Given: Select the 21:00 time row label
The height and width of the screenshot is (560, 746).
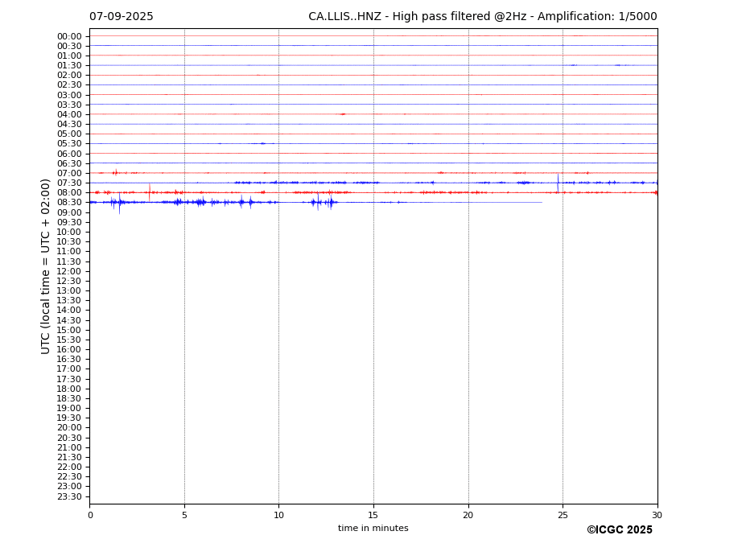Looking at the screenshot, I should 69,447.
